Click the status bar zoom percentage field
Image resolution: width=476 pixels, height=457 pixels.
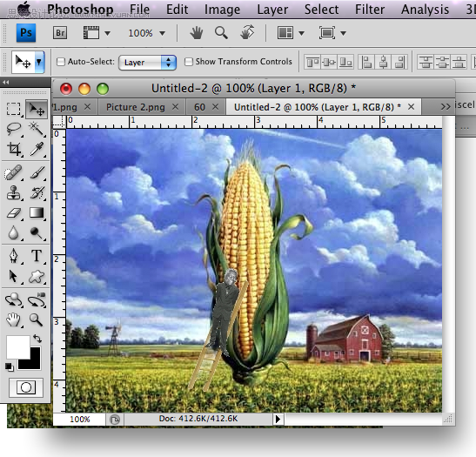pos(79,419)
